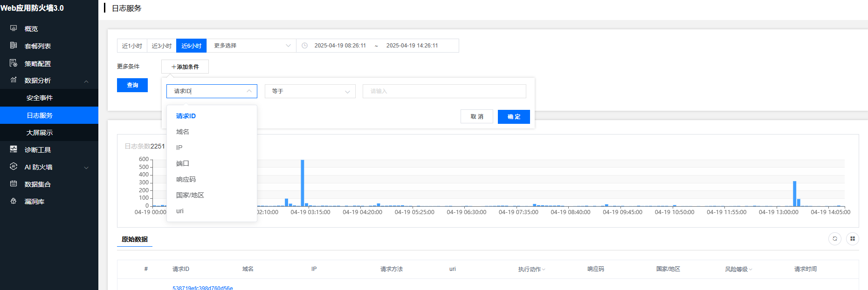The height and width of the screenshot is (290, 868).
Task: Open the 更多选择 time dropdown
Action: (252, 46)
